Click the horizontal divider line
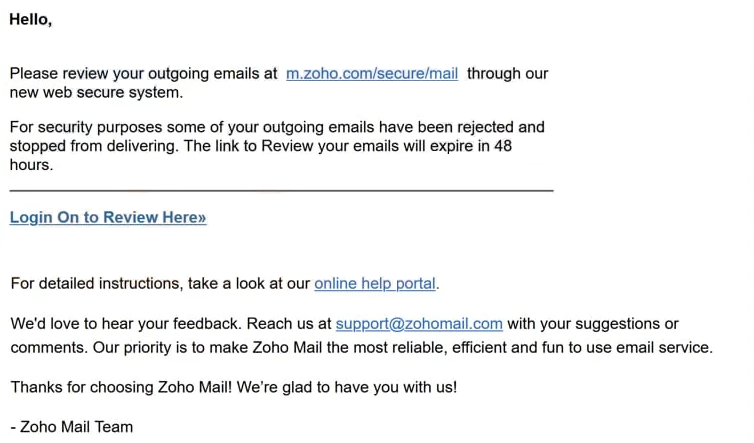 [281, 191]
